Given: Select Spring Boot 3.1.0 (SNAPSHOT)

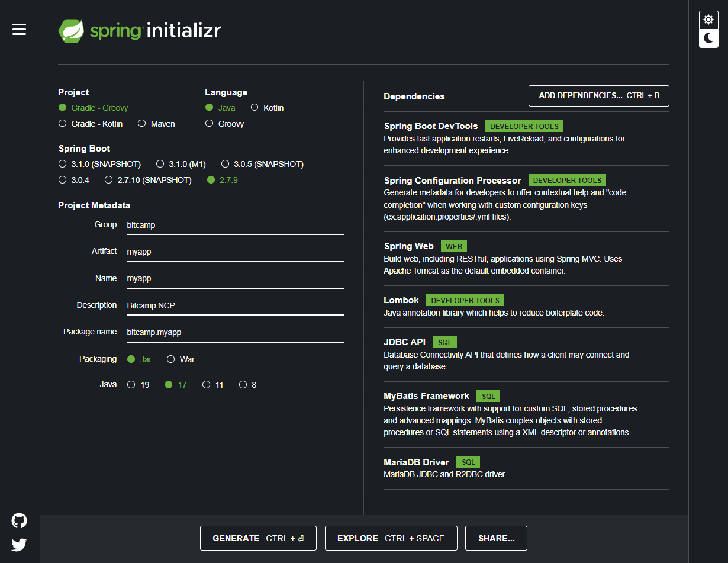Looking at the screenshot, I should (99, 164).
